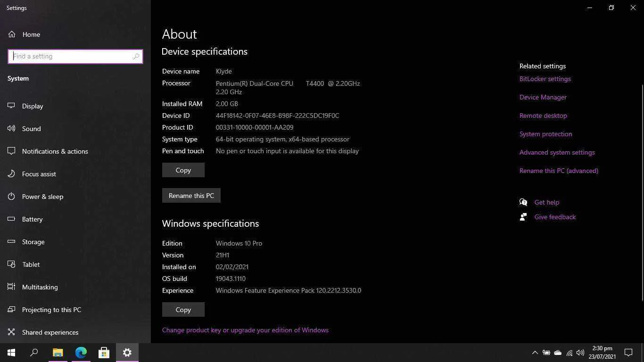Click the Projecting to this PC icon
The height and width of the screenshot is (362, 644).
point(11,310)
